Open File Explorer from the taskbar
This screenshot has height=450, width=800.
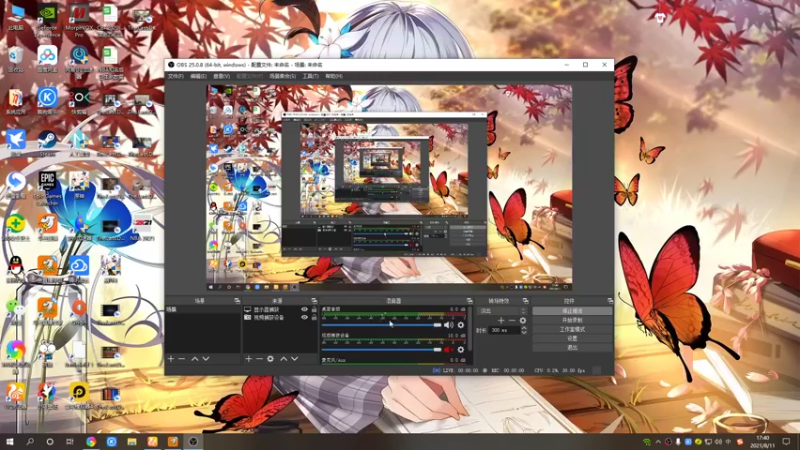point(132,442)
